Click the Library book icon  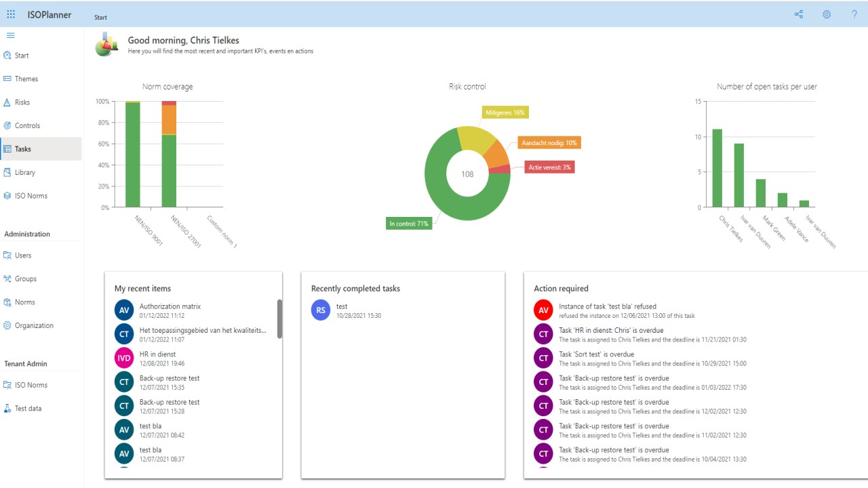pyautogui.click(x=7, y=172)
